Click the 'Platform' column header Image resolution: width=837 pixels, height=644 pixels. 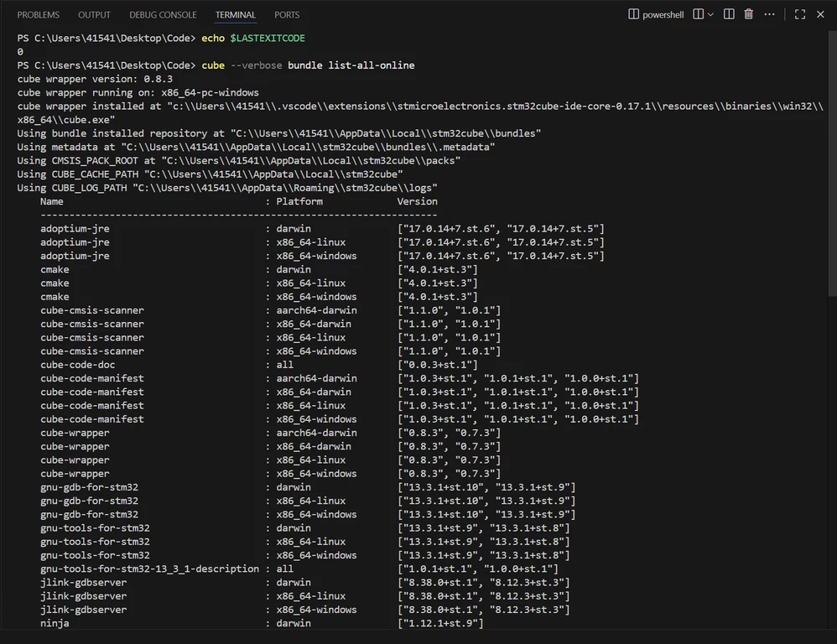299,201
